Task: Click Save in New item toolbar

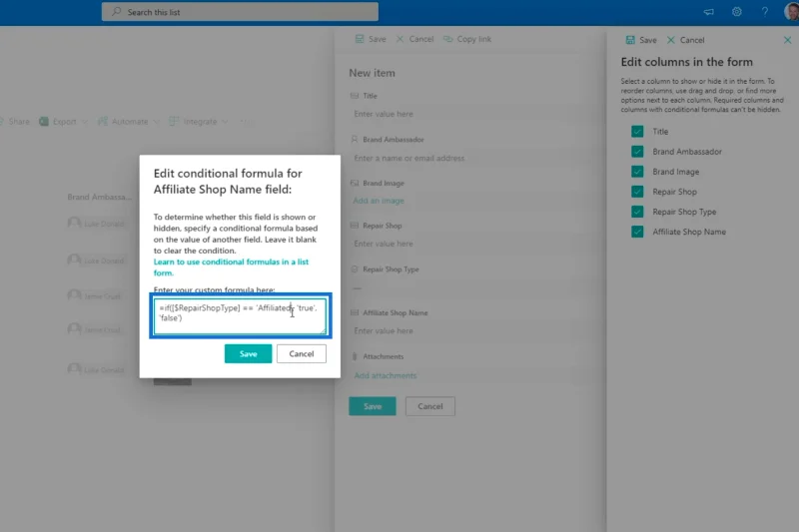Action: (371, 39)
